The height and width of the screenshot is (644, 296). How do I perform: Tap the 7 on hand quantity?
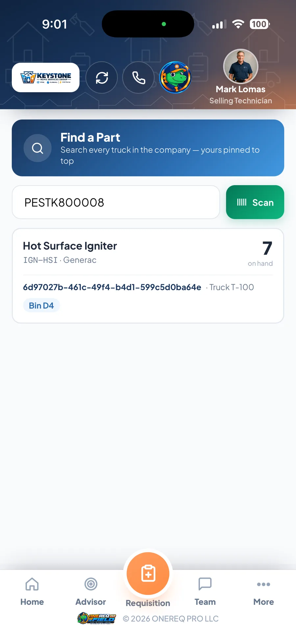coord(267,248)
